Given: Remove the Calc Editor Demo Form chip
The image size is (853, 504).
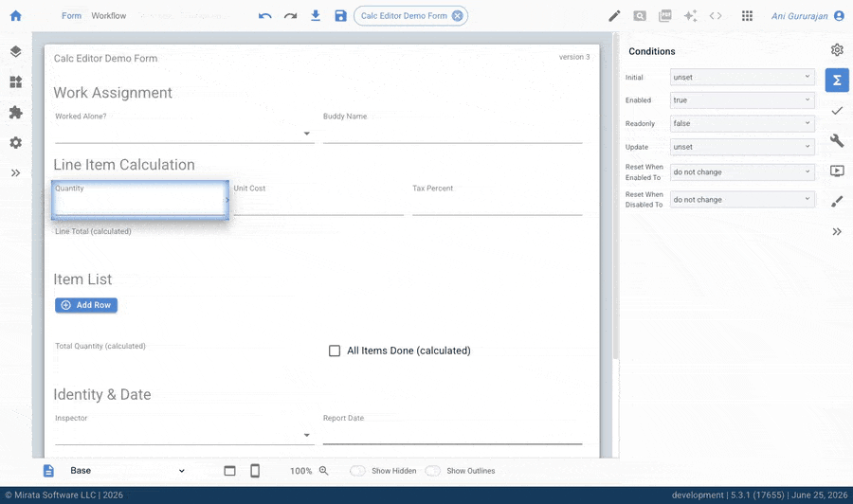Looking at the screenshot, I should coord(458,16).
